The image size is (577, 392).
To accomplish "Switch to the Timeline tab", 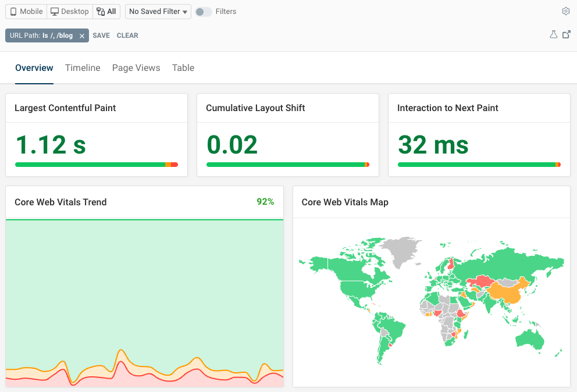I will coord(83,68).
